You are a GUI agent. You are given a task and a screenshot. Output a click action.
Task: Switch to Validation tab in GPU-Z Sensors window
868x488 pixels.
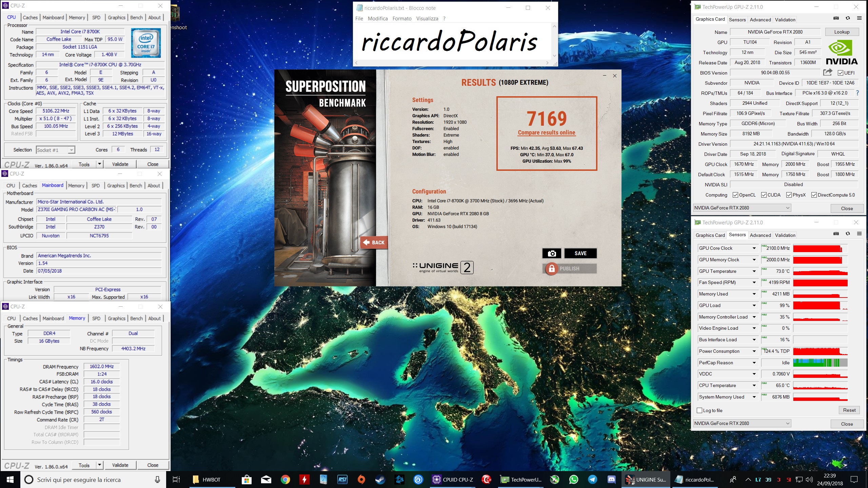tap(785, 235)
